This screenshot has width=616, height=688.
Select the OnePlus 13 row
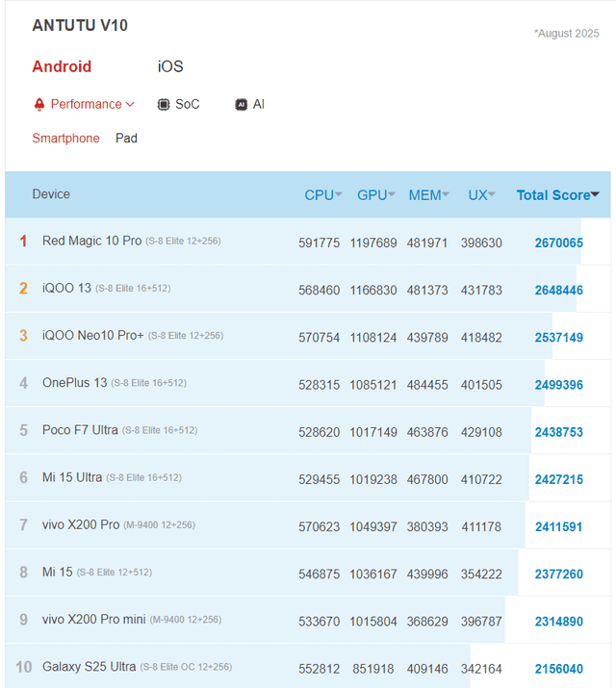[74, 383]
